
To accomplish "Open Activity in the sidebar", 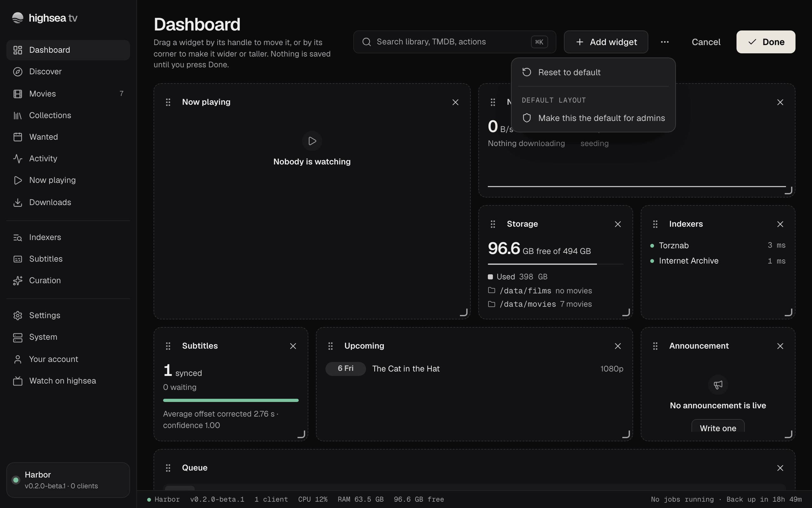I will coord(68,158).
